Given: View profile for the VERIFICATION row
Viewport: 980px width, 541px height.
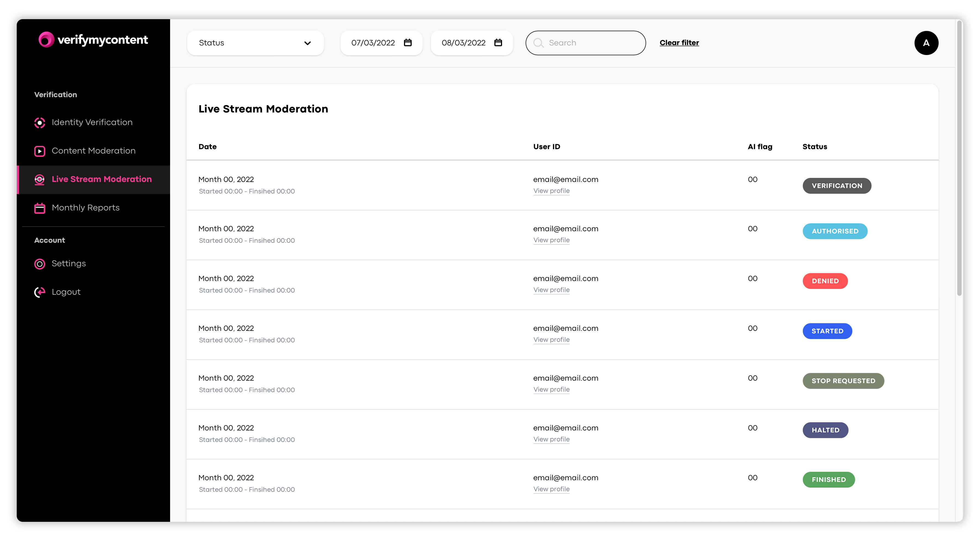Looking at the screenshot, I should point(551,191).
